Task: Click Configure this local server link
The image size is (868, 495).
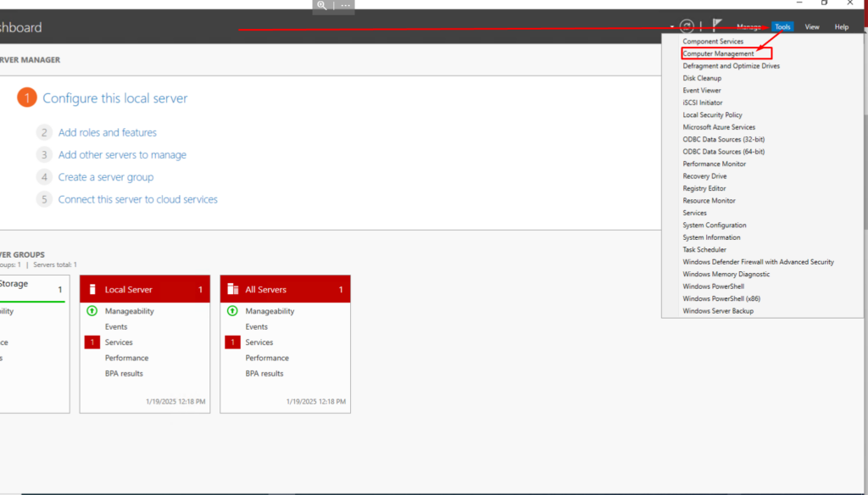Action: click(115, 98)
